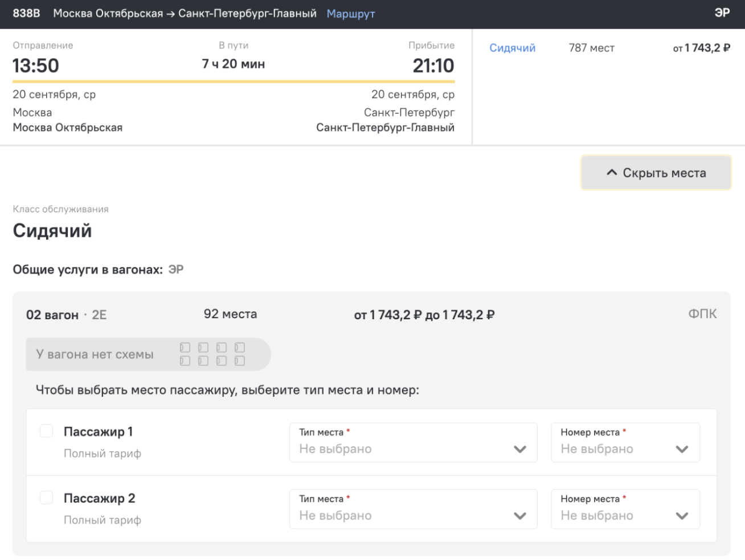Click the yellow travel duration bar
The image size is (745, 560).
[234, 82]
